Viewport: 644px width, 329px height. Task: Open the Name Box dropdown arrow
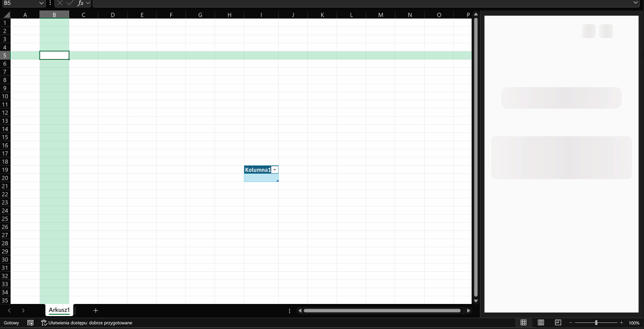point(41,3)
